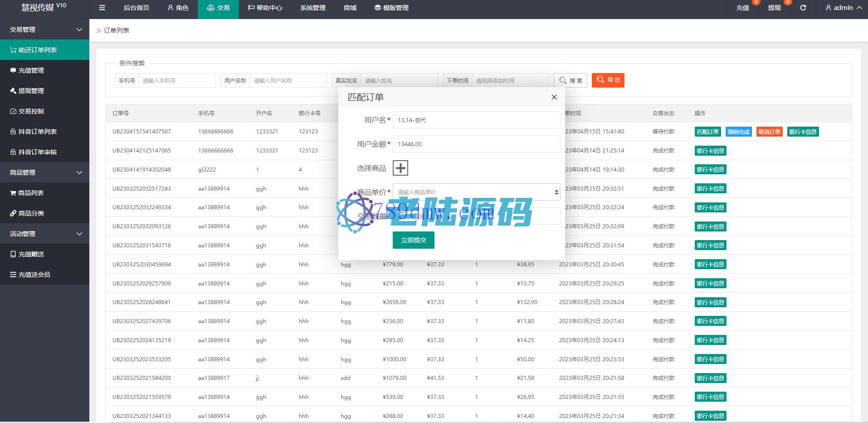Screen dimensions: 868x423
Task: Switch to 系统管理 top menu
Action: click(x=312, y=8)
